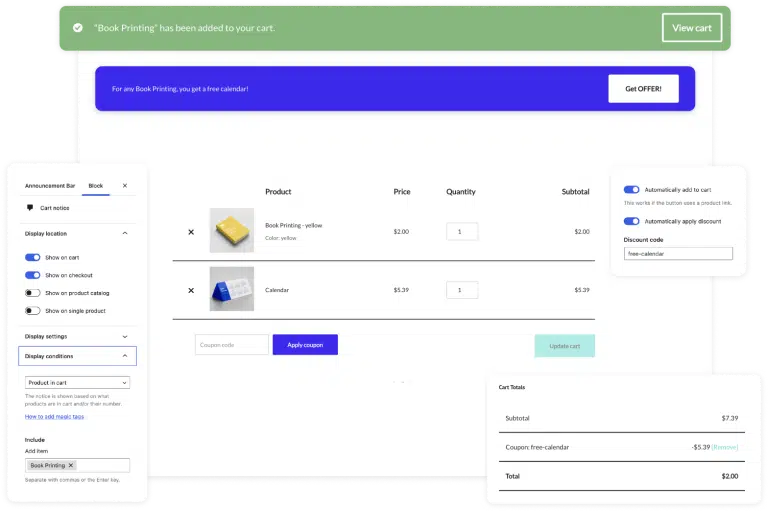Open the Calendar product link

tap(277, 290)
